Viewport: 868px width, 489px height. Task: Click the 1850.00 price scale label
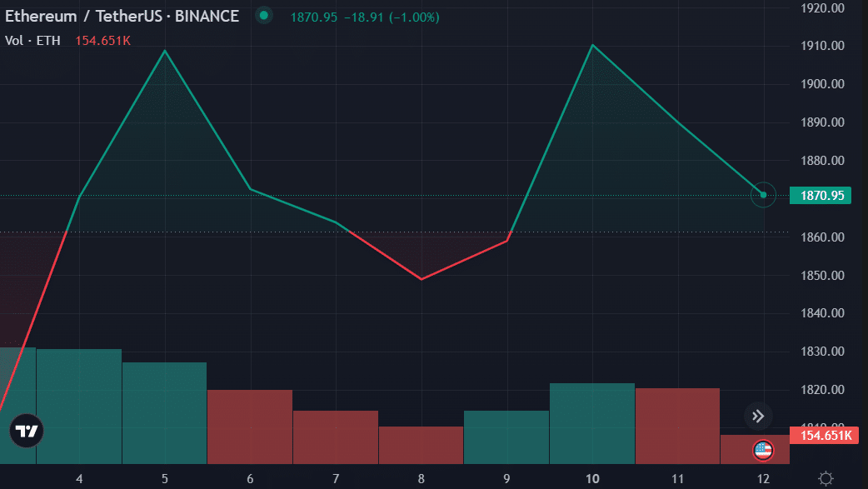pos(823,275)
